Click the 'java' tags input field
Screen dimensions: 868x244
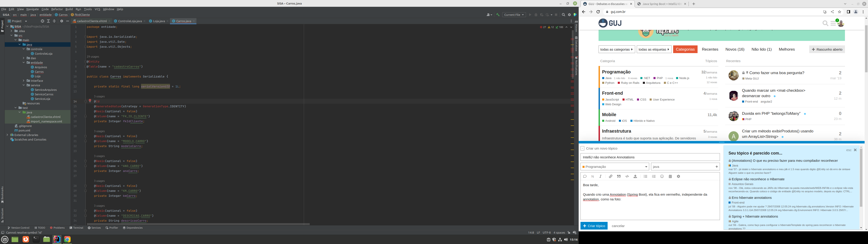coord(685,167)
